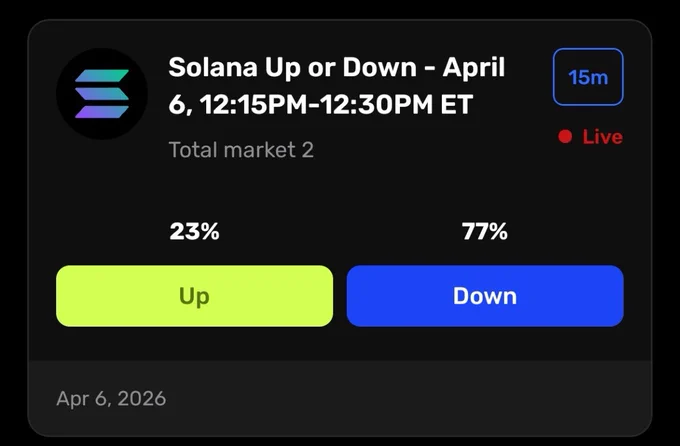This screenshot has width=680, height=446.
Task: Click the Apr 6, 2026 date footer
Action: [111, 399]
